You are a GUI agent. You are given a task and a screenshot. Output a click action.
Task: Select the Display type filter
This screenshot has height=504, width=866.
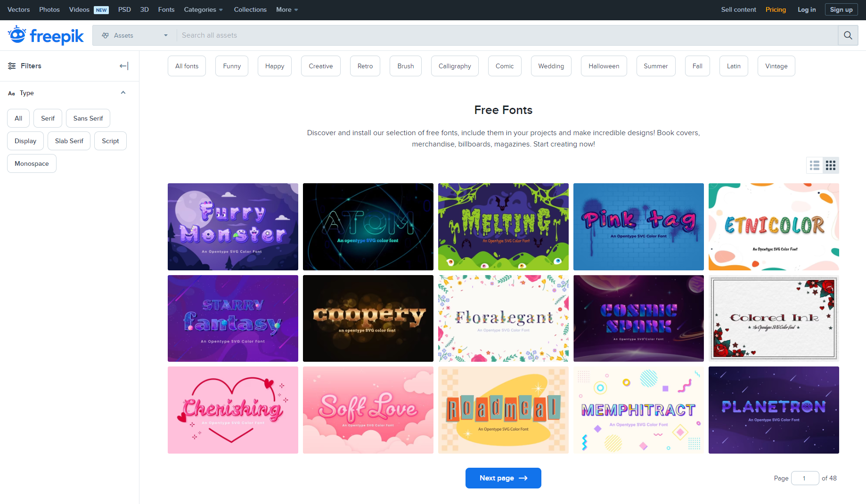click(x=25, y=141)
